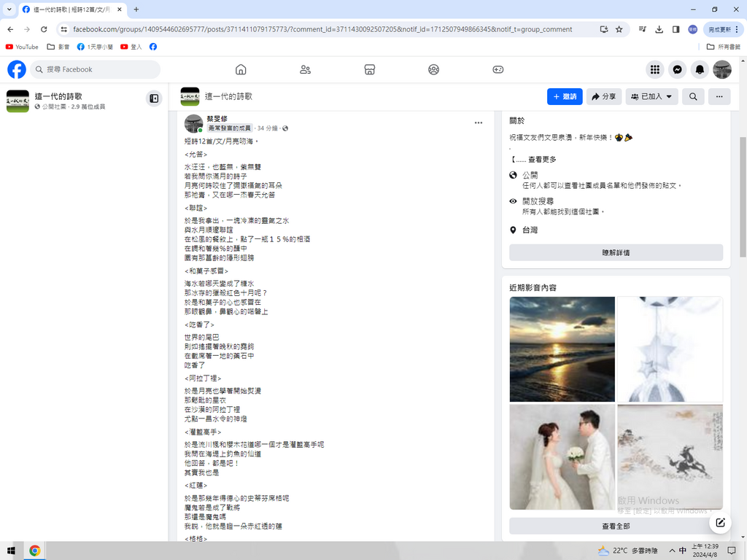Click the Chrome icon in Windows taskbar
Viewport: 747px width, 560px height.
pos(34,551)
